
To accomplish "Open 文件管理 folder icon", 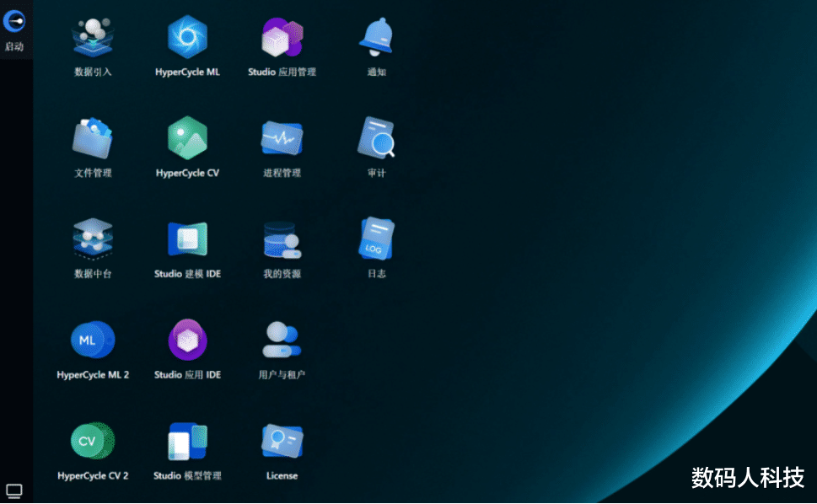I will [93, 138].
